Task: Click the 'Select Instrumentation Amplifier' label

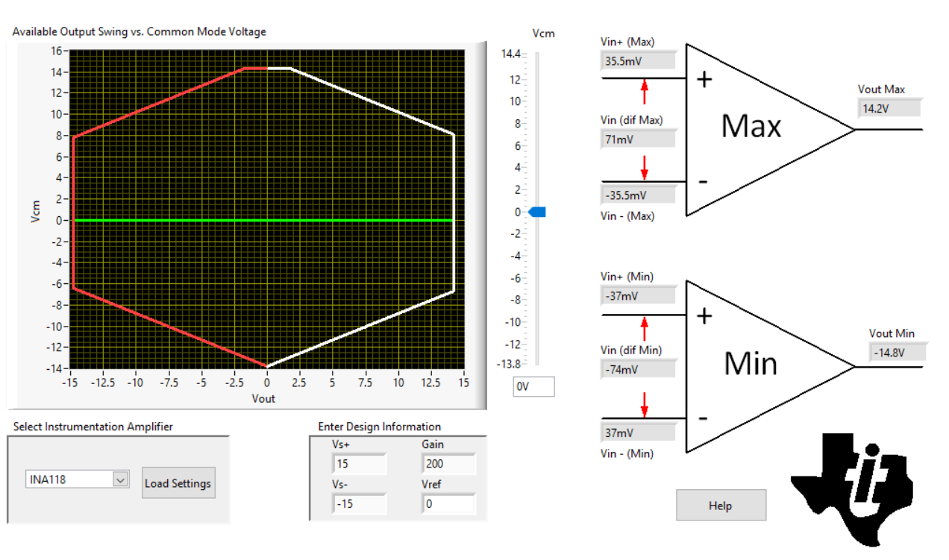Action: 93,427
